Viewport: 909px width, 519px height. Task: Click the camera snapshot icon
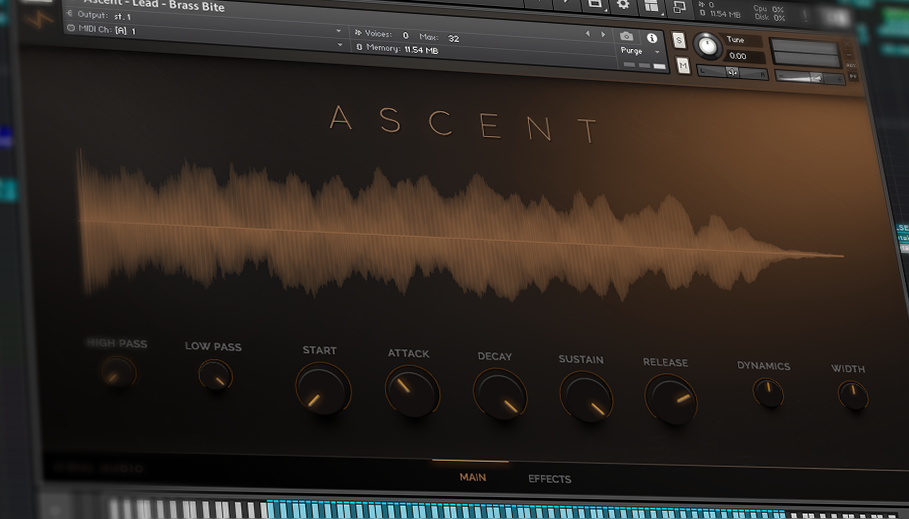point(627,37)
